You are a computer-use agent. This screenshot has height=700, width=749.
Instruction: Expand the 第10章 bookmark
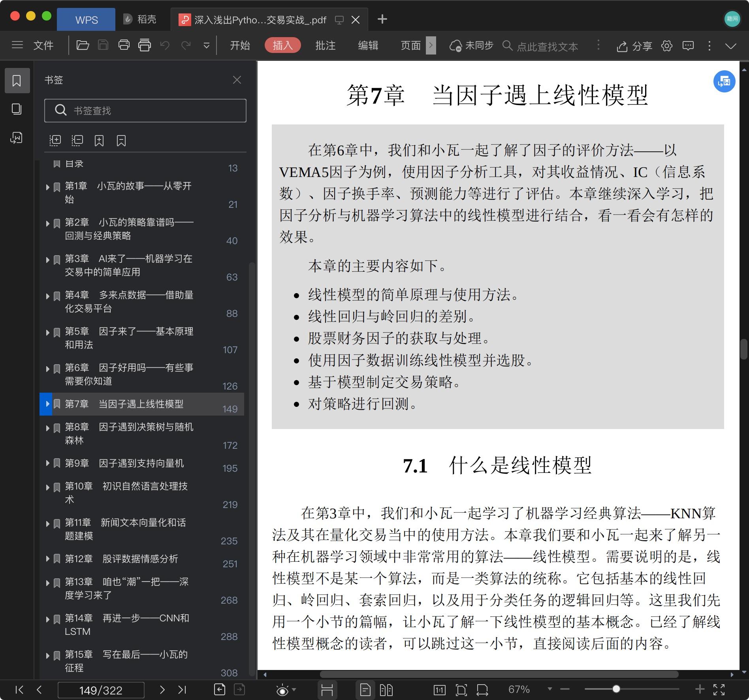tap(47, 487)
